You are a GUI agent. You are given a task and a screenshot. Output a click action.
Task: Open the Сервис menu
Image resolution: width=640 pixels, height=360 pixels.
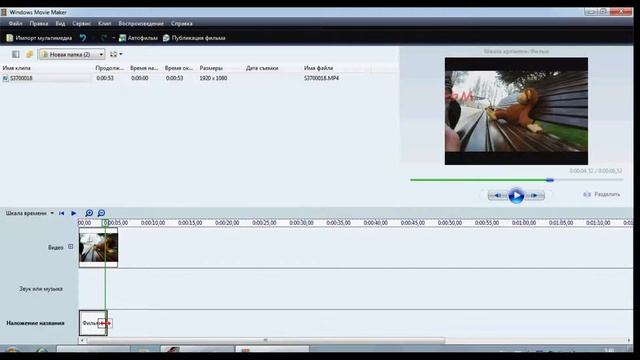(x=82, y=24)
